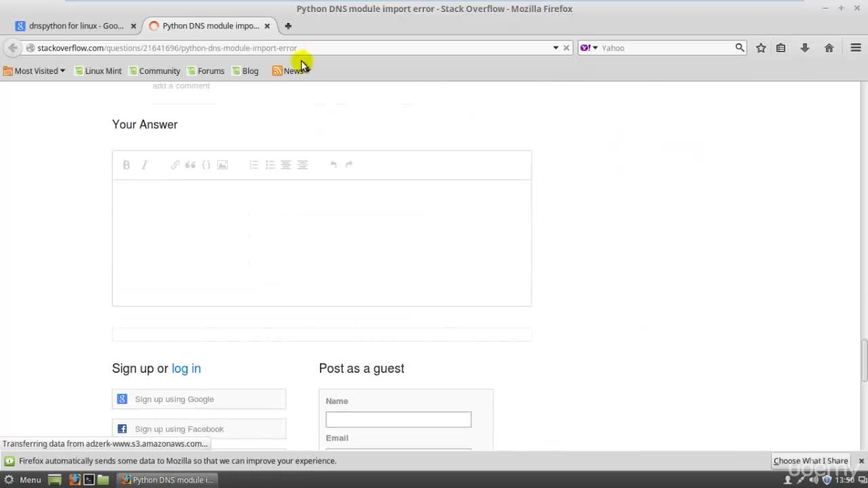This screenshot has height=488, width=868.
Task: Open the Firefox hamburger menu
Action: (x=855, y=47)
